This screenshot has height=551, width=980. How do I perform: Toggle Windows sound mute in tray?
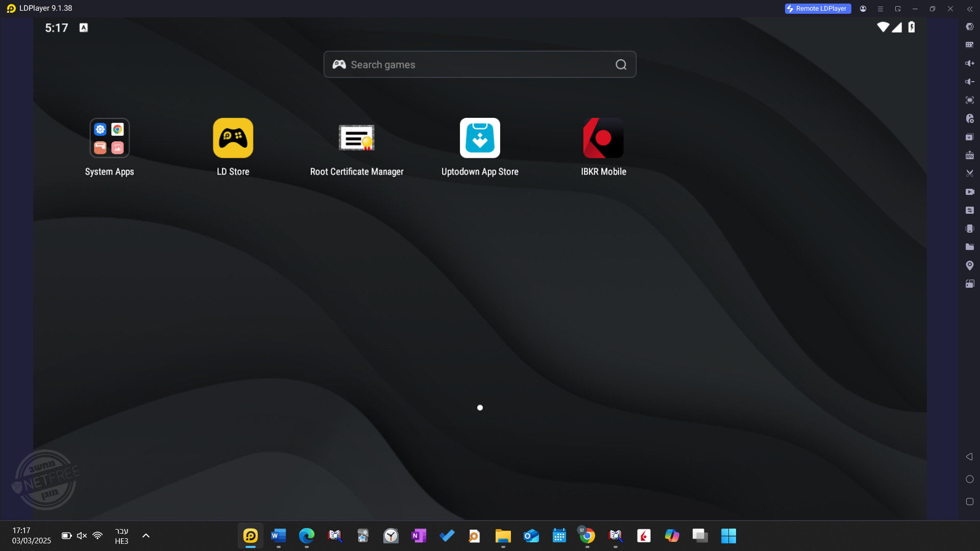(x=82, y=536)
